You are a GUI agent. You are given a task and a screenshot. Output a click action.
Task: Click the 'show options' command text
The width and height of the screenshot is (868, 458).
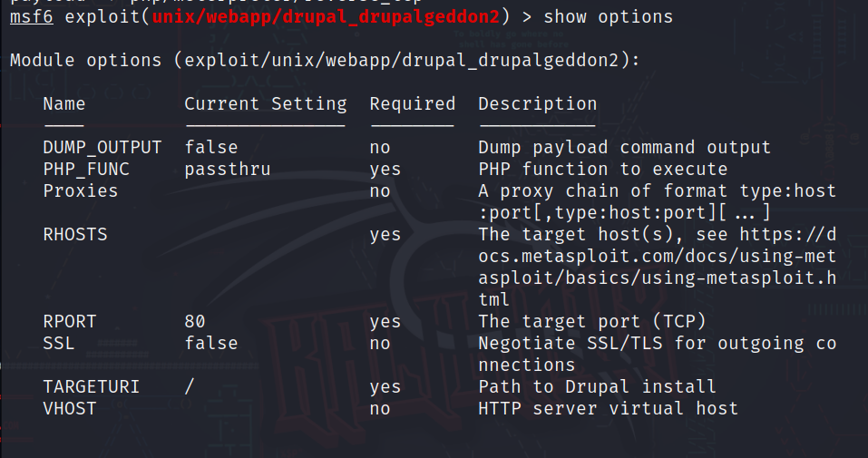(608, 17)
